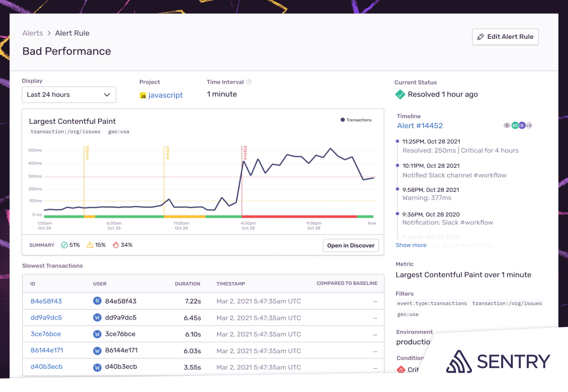Screen dimensions: 568x392
Task: Click the pencil icon on Edit Alert Rule
Action: (480, 37)
